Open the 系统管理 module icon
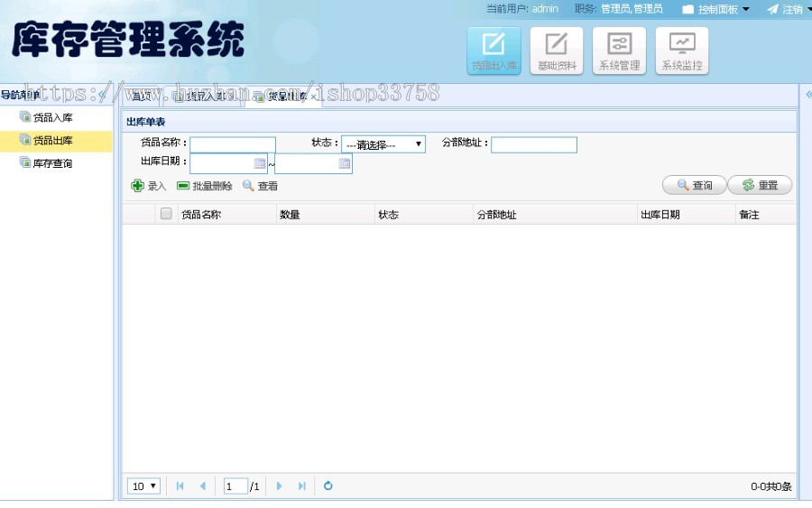Image resolution: width=812 pixels, height=508 pixels. click(x=619, y=51)
